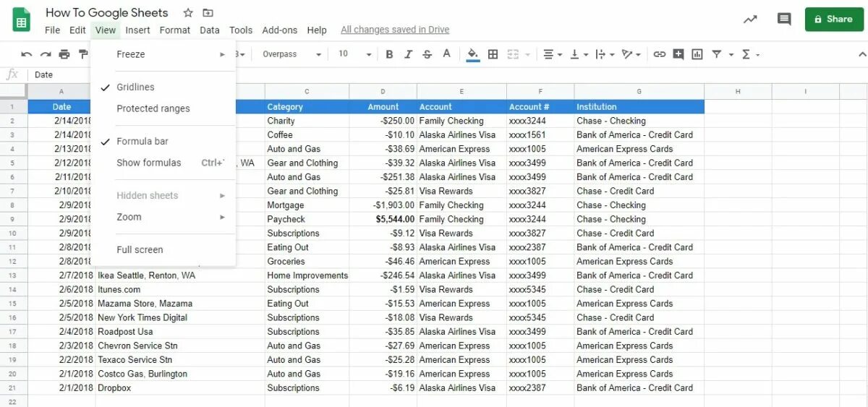Open the cell borders tool

coord(493,54)
